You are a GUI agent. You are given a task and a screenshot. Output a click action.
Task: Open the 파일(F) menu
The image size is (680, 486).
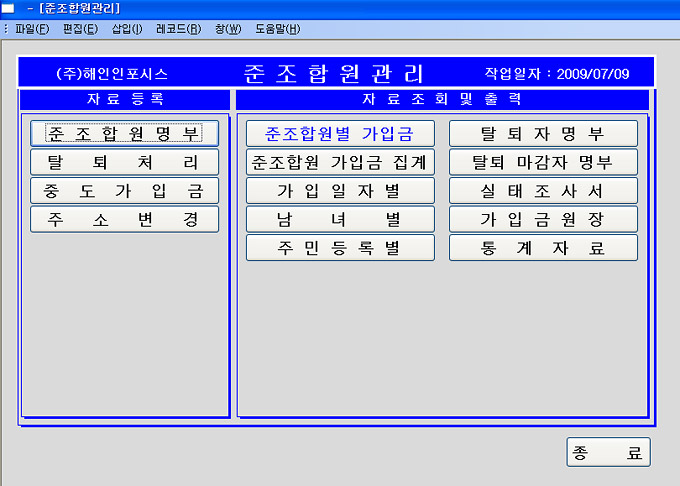(32, 29)
